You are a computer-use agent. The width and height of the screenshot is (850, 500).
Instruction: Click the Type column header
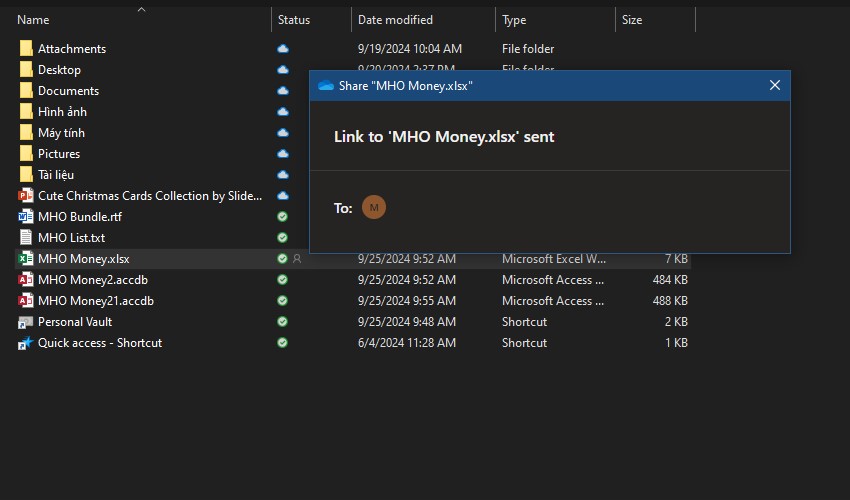click(514, 20)
